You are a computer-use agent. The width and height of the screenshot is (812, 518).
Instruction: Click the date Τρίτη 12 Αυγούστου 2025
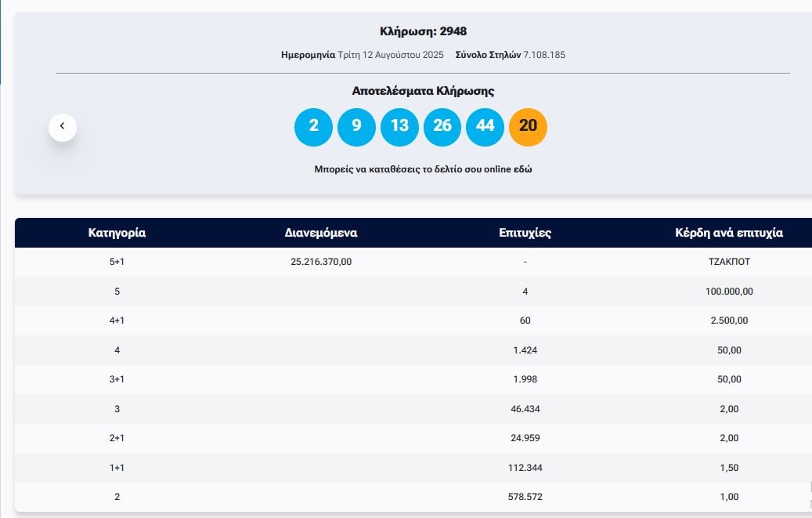click(x=391, y=55)
